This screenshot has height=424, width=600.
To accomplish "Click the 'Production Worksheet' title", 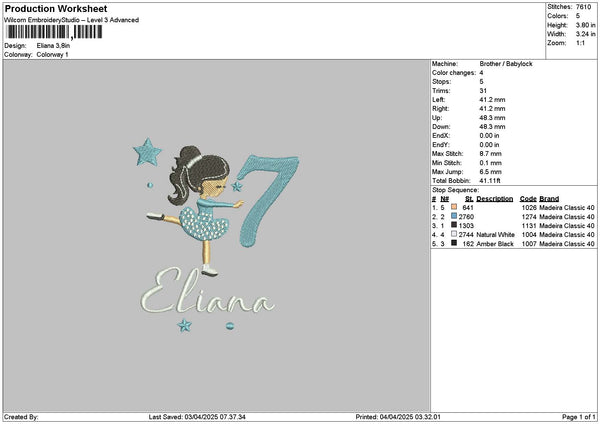I will (x=56, y=8).
